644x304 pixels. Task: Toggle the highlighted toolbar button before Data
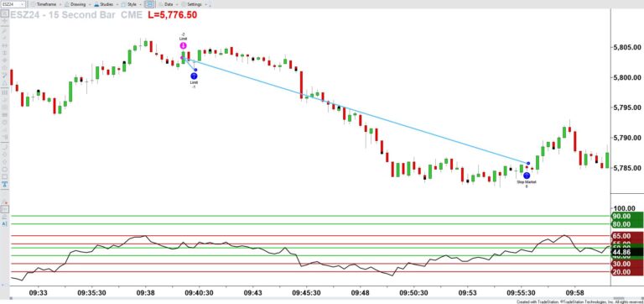pos(150,4)
